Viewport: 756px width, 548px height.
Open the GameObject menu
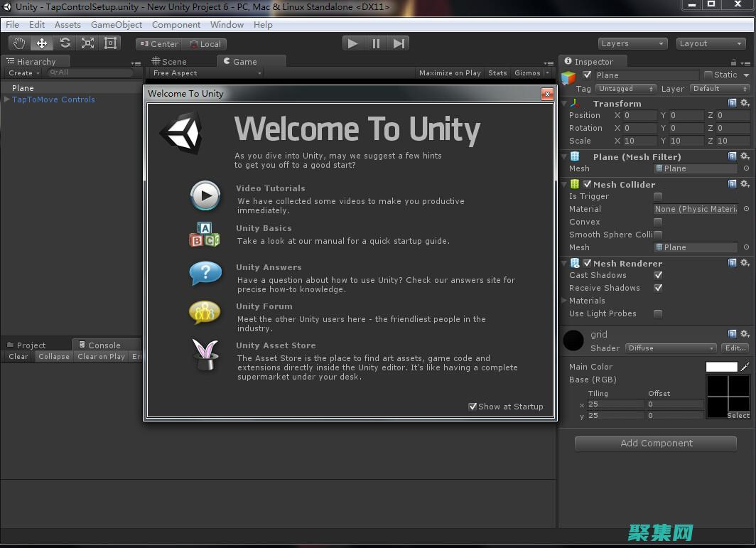pos(117,24)
